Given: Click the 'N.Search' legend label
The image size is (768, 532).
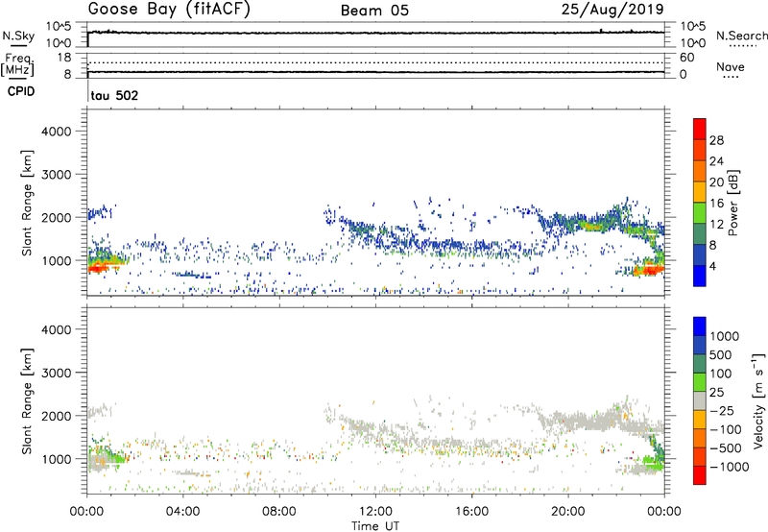Looking at the screenshot, I should point(742,36).
